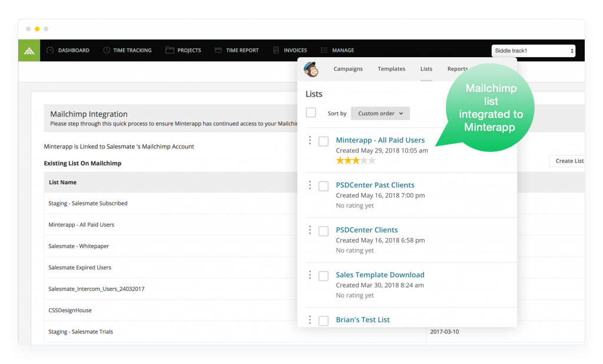Click the Dashboard gauge icon
The height and width of the screenshot is (364, 603).
point(50,50)
